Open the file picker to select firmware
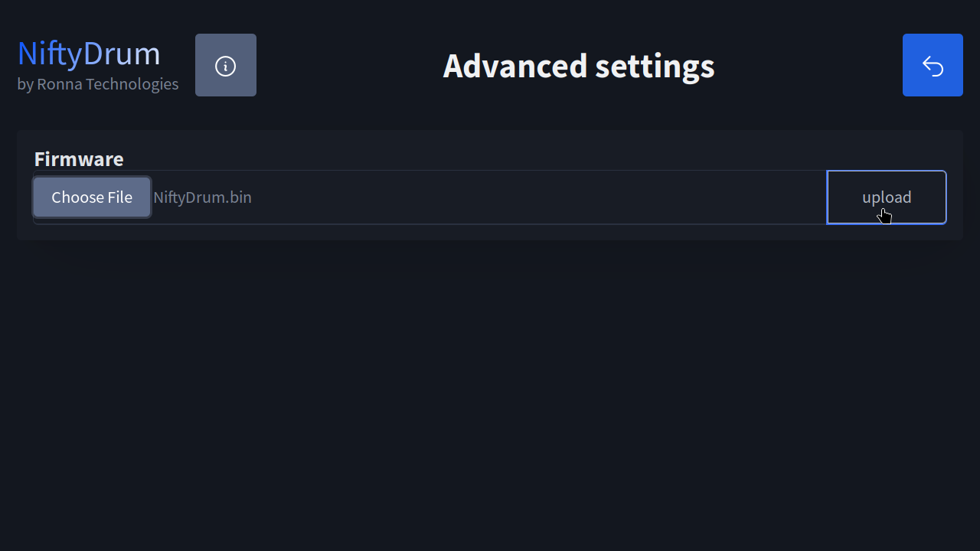 (x=91, y=197)
